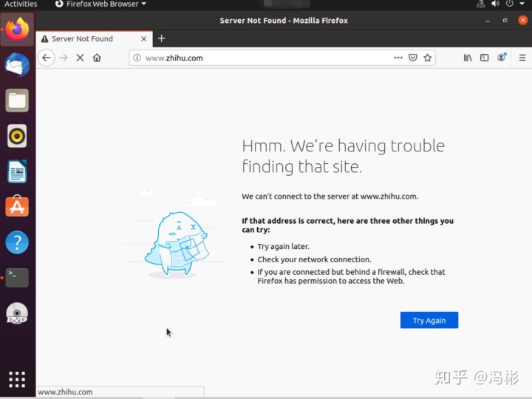Image resolution: width=532 pixels, height=399 pixels.
Task: Close the Firefox window
Action: point(523,21)
